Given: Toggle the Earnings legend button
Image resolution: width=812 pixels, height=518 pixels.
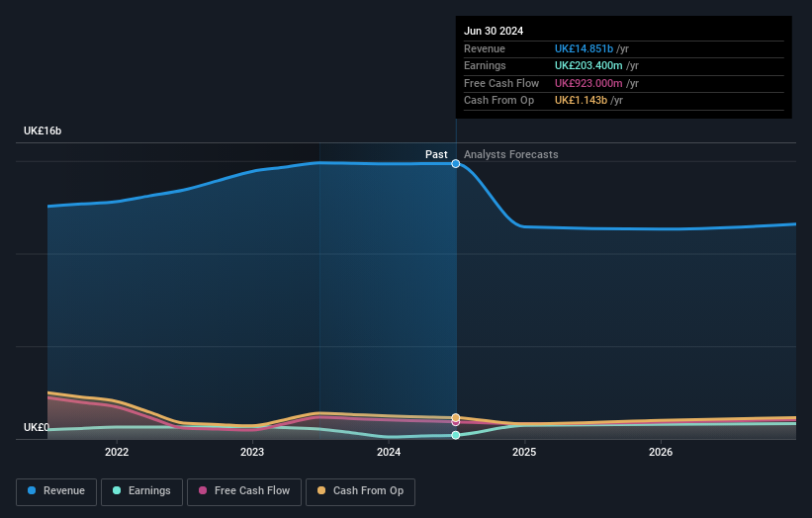Looking at the screenshot, I should tap(141, 491).
